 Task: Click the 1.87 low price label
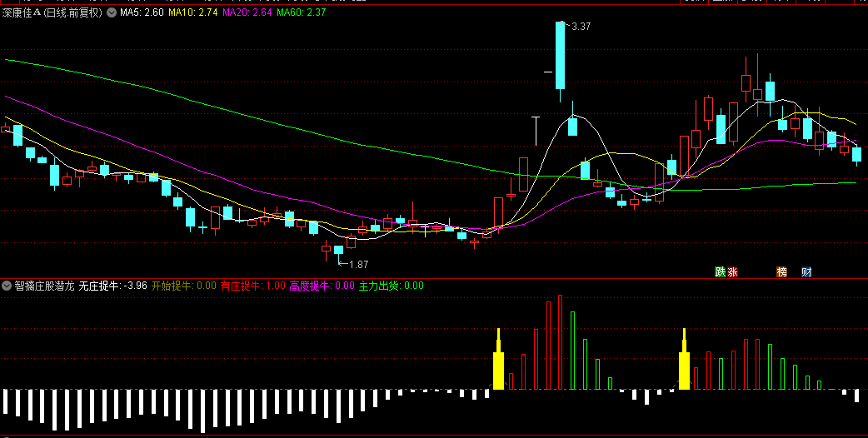(359, 264)
